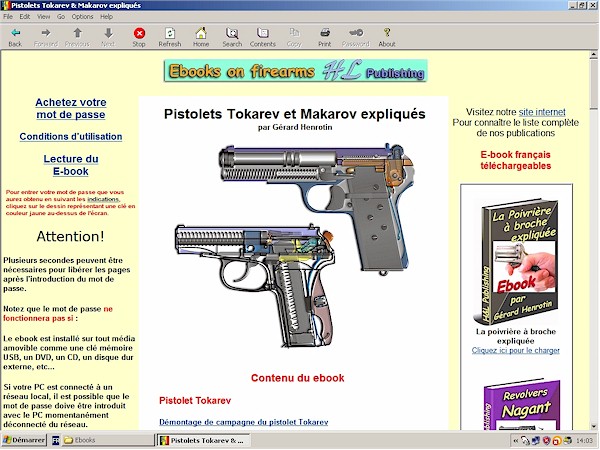Go to Home page icon
This screenshot has height=450, width=600.
pos(201,37)
